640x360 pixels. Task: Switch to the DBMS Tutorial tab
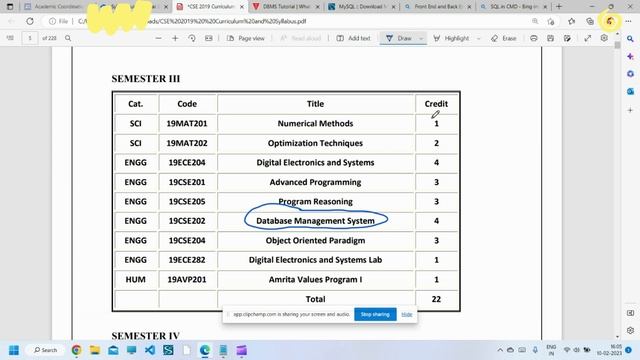[x=286, y=7]
